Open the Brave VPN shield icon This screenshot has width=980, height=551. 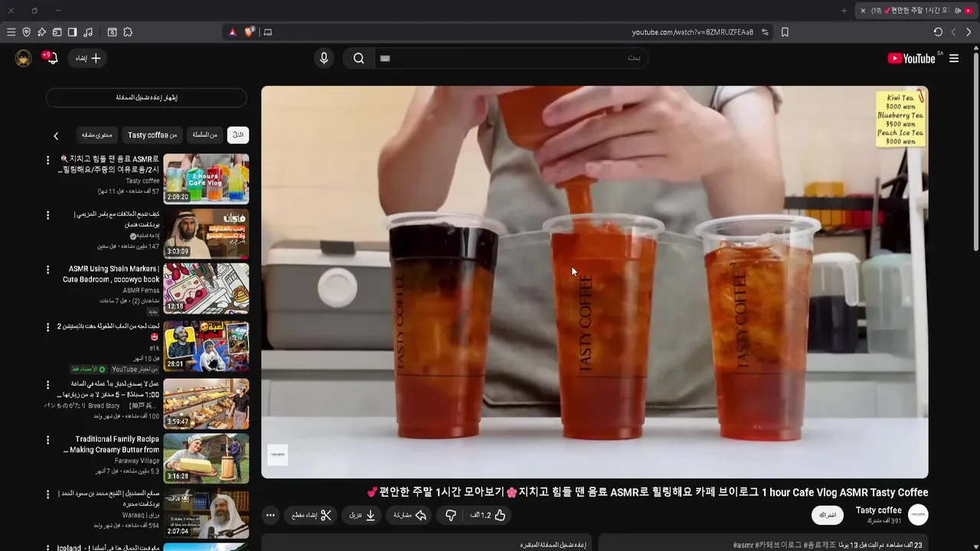click(x=26, y=32)
